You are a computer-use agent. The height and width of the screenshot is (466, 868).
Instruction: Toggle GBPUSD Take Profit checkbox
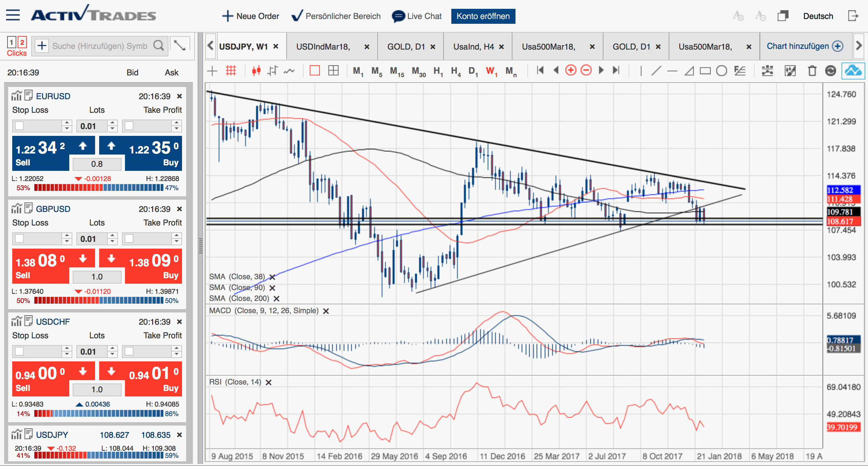(x=129, y=238)
